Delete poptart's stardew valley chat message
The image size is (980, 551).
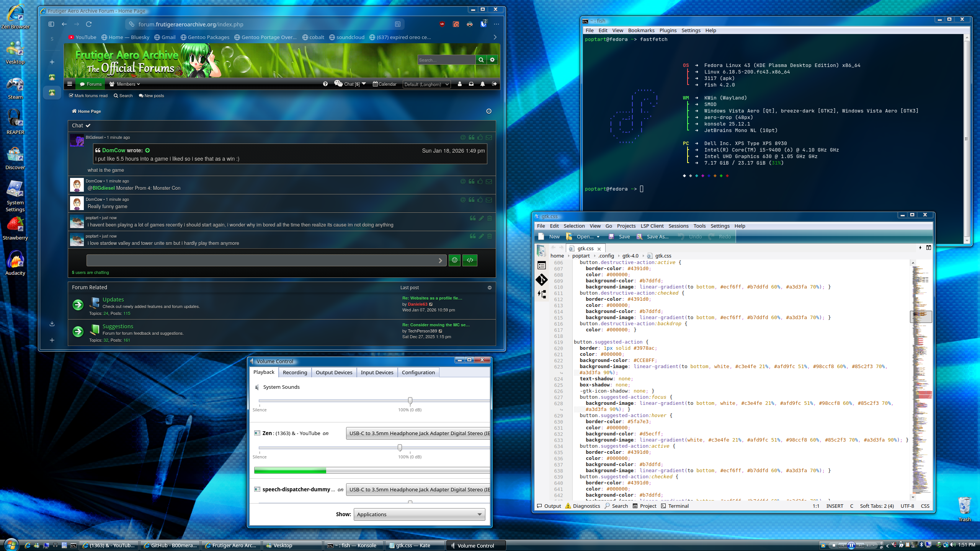click(490, 236)
